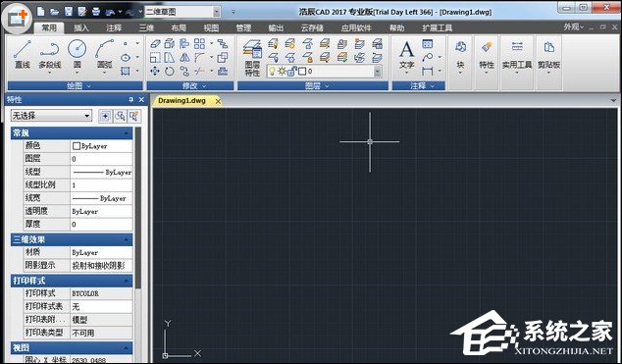The height and width of the screenshot is (364, 622).
Task: Open 图层特性 layer properties manager
Action: pos(252,58)
